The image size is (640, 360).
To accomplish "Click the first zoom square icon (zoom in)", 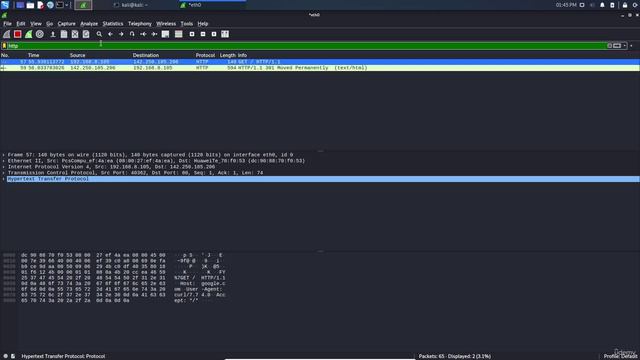I will 192,34.
